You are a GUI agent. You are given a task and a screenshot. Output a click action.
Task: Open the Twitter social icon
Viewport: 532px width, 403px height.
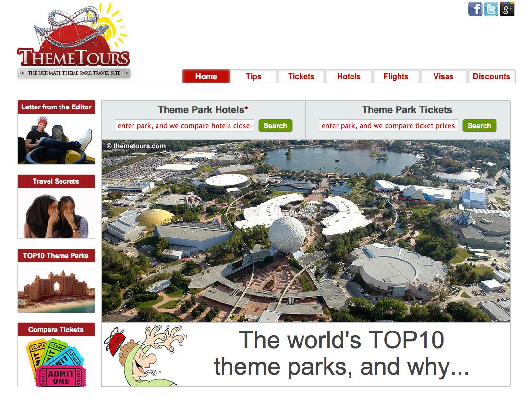click(x=491, y=9)
